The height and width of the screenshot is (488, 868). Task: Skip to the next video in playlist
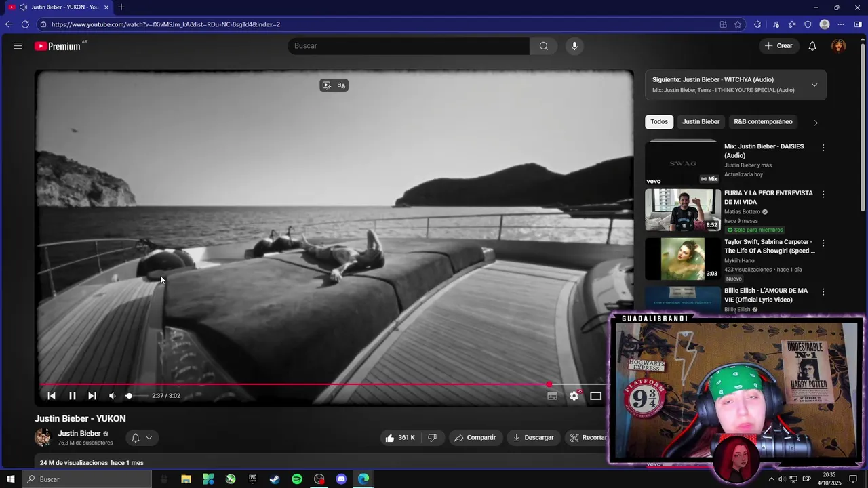pyautogui.click(x=92, y=396)
